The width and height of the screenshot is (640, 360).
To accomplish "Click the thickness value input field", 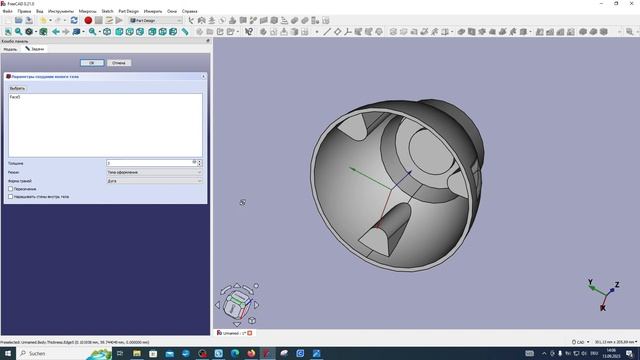I will (x=151, y=163).
